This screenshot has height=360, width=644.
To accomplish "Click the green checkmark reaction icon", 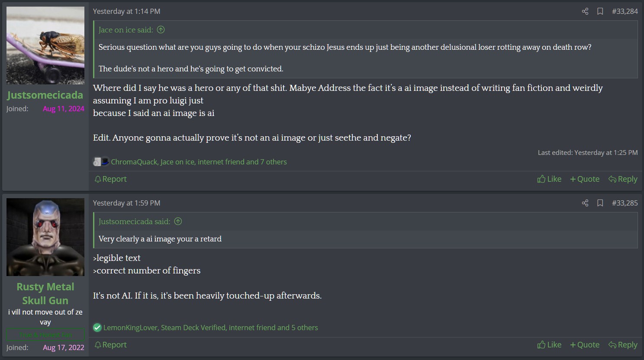I will pos(97,328).
